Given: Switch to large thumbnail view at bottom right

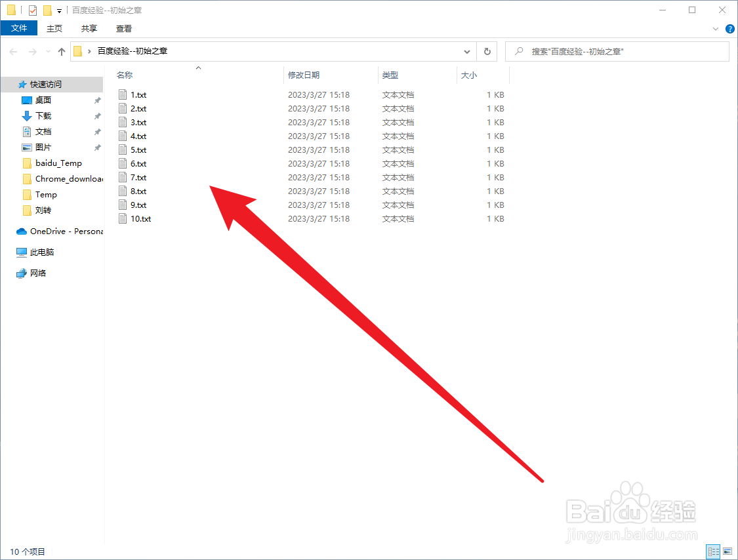Looking at the screenshot, I should (728, 551).
